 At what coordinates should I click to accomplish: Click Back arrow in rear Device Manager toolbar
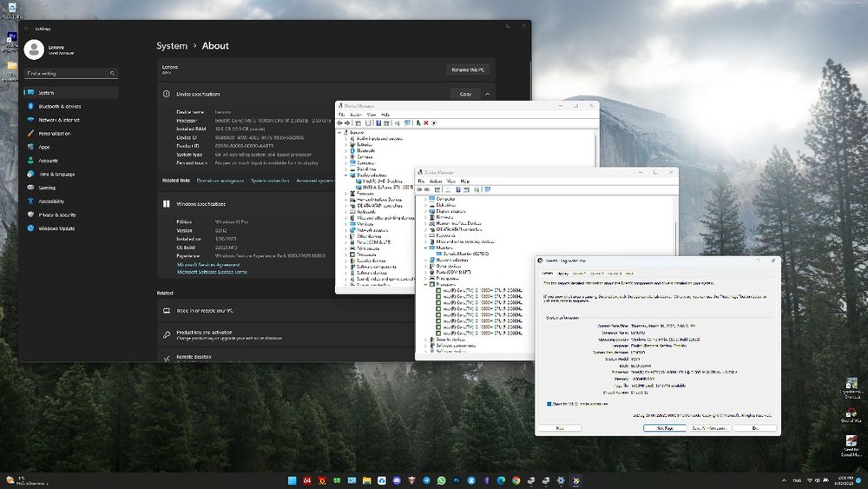340,123
